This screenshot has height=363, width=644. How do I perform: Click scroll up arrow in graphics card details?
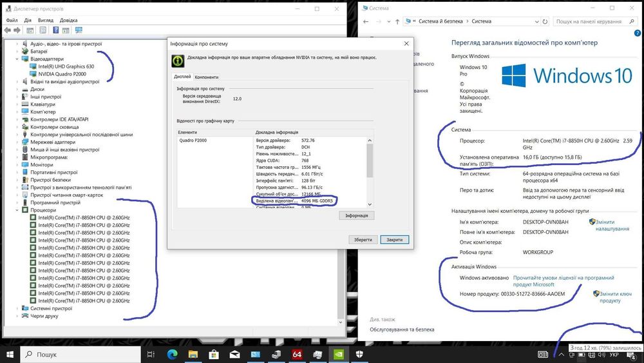click(370, 141)
